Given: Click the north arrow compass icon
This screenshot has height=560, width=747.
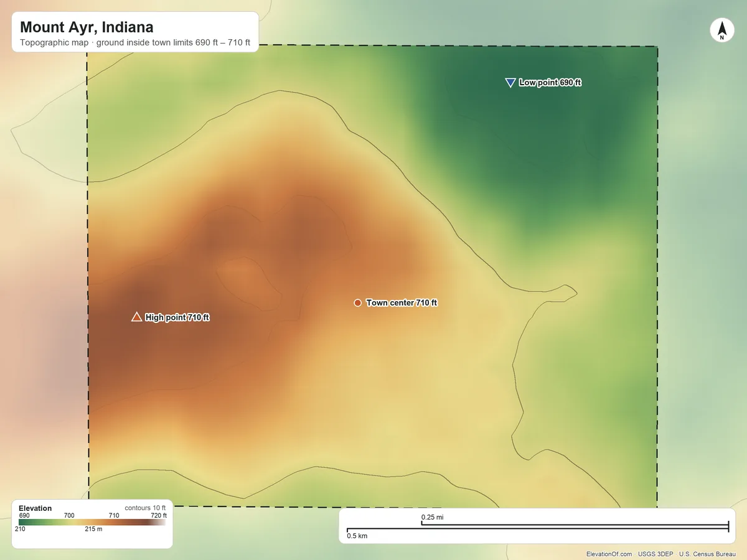Looking at the screenshot, I should point(721,30).
